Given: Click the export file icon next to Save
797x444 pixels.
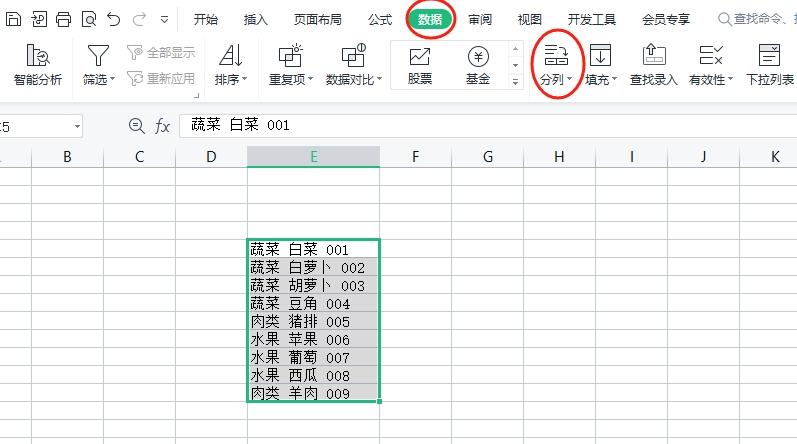Looking at the screenshot, I should click(x=39, y=19).
